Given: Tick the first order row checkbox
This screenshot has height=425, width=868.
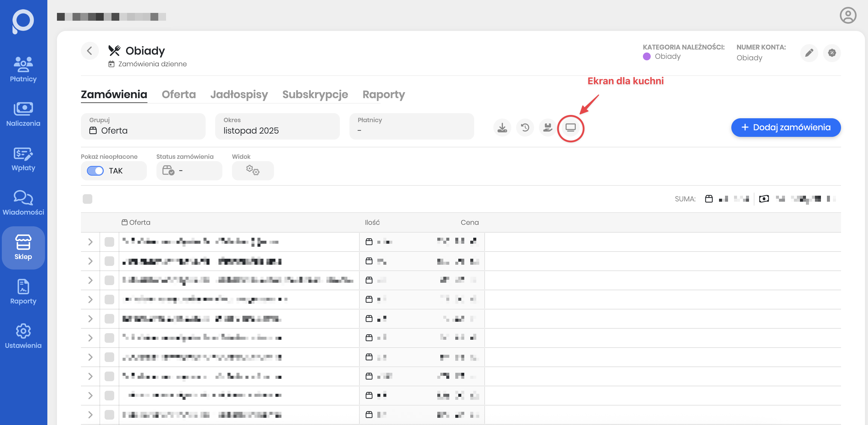Looking at the screenshot, I should [109, 242].
